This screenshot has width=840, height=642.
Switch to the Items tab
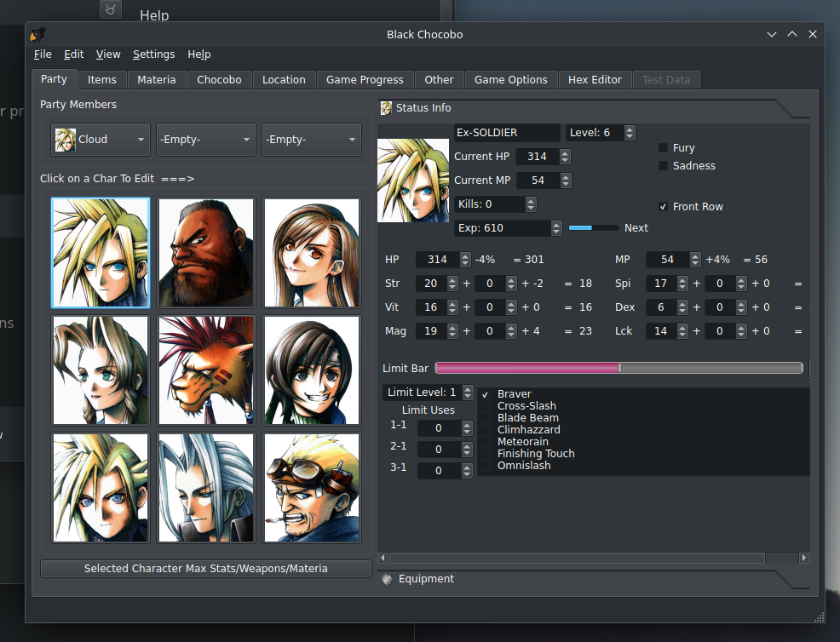pos(101,80)
